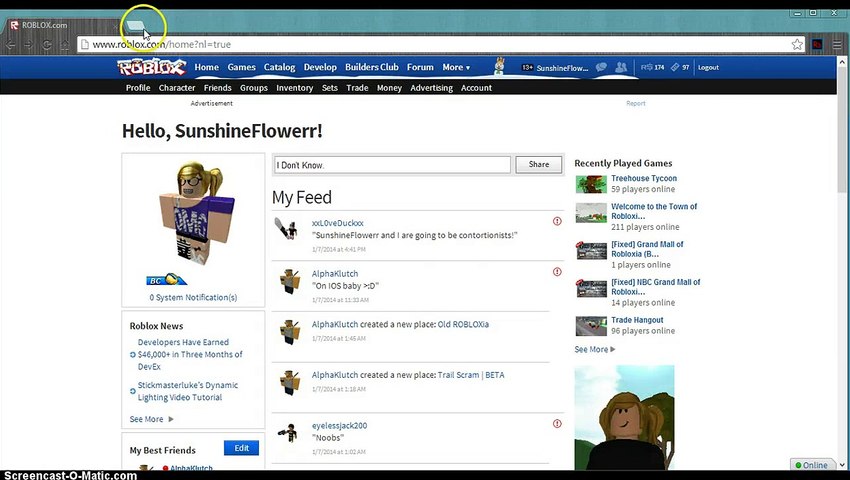Open the Games nav item
Viewport: 850px width, 480px height.
point(241,67)
